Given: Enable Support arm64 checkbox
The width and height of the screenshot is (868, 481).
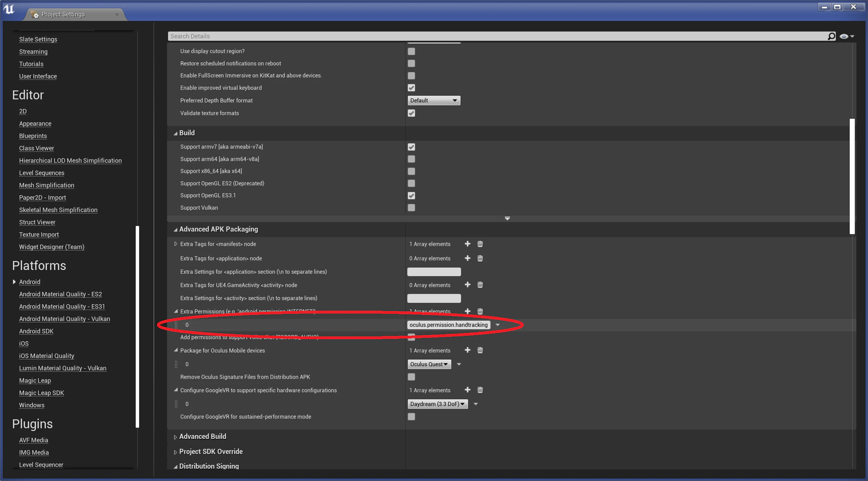Looking at the screenshot, I should point(411,159).
